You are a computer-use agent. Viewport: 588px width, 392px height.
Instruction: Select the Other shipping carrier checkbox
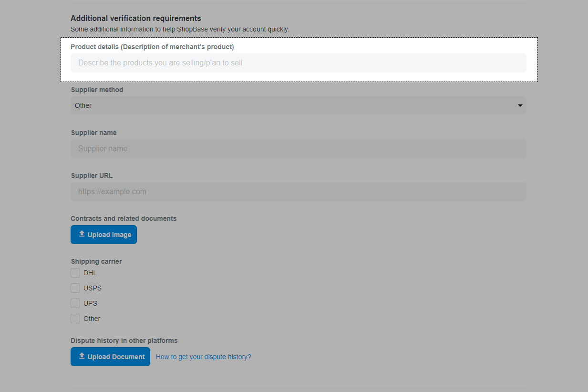click(x=75, y=319)
